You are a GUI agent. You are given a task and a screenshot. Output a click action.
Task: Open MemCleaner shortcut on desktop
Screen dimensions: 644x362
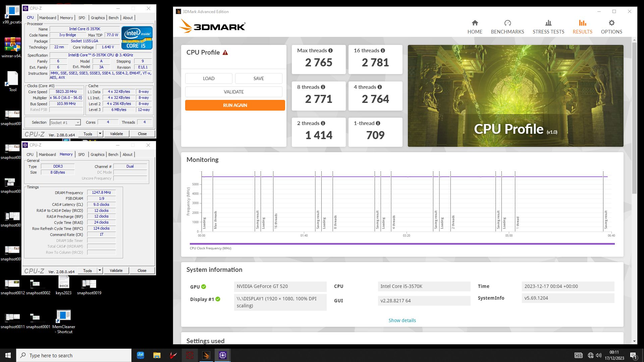64,322
